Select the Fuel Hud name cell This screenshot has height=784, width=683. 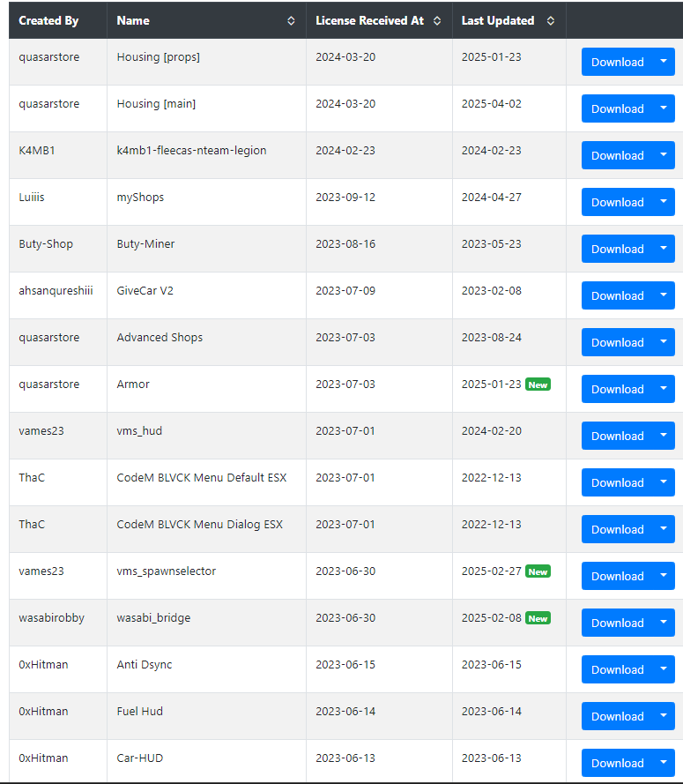(x=206, y=716)
